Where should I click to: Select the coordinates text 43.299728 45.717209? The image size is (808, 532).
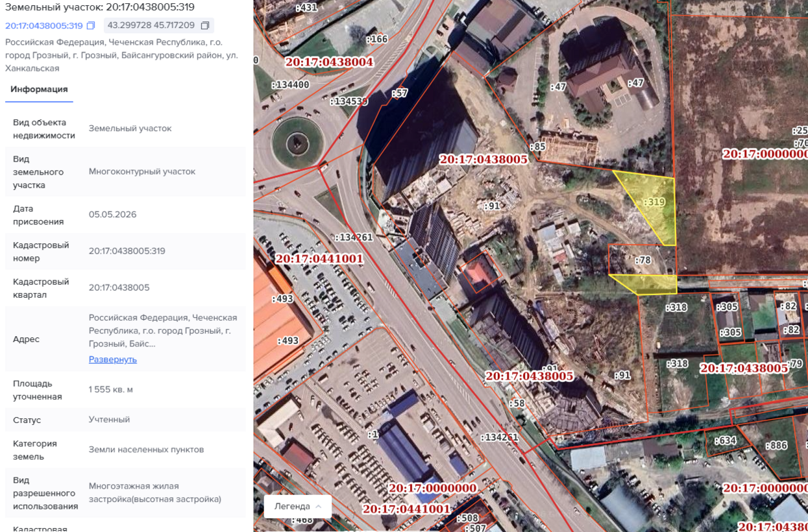pyautogui.click(x=151, y=26)
